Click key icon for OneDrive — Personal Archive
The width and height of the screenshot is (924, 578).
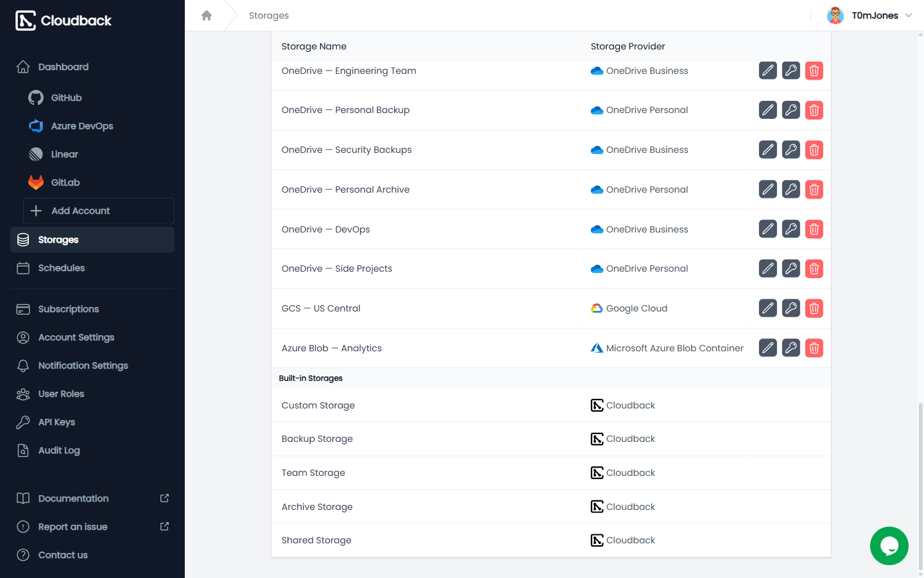point(791,189)
